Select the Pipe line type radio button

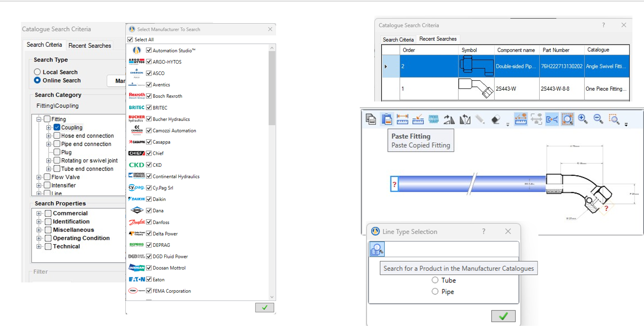(x=435, y=291)
